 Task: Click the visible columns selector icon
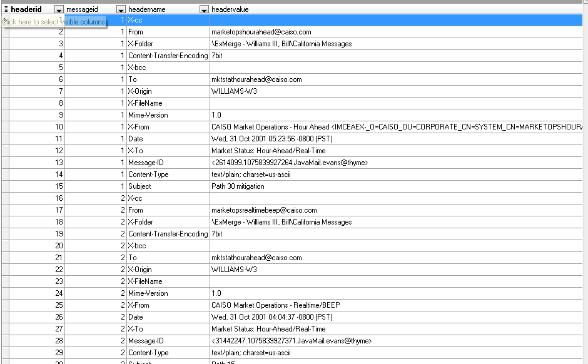[6, 9]
